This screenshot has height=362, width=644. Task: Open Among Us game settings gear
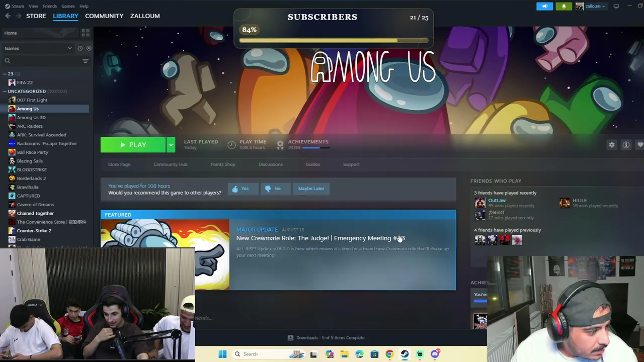pos(612,145)
